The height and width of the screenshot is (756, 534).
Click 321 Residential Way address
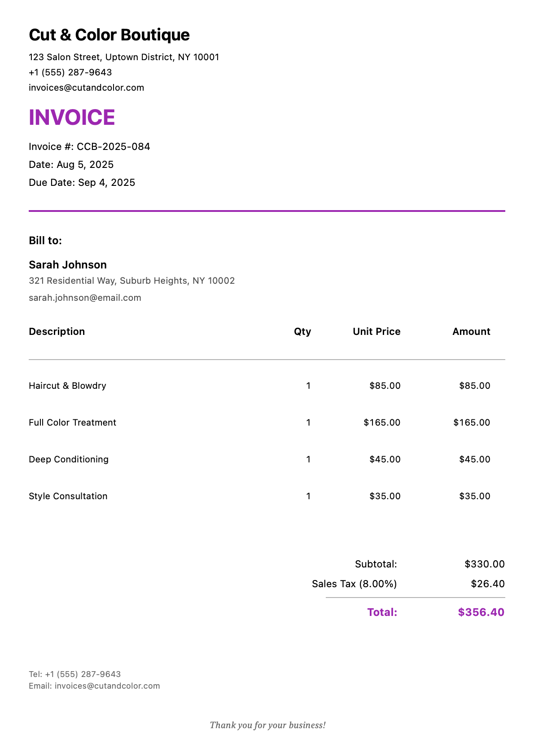(x=132, y=281)
